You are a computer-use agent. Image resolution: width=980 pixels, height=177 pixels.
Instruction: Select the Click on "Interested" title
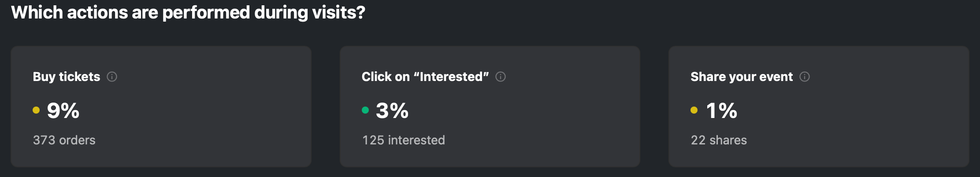pos(425,77)
